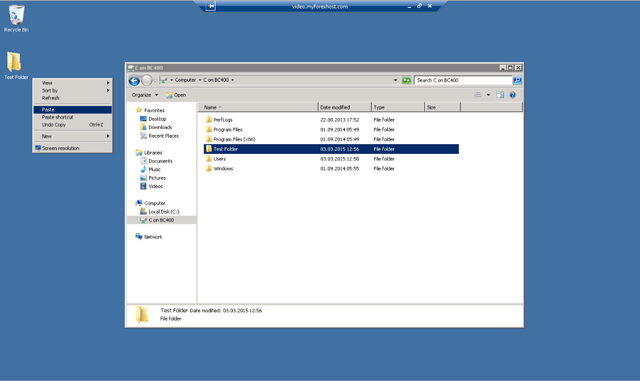Click the address bar computer icon

pyautogui.click(x=163, y=80)
